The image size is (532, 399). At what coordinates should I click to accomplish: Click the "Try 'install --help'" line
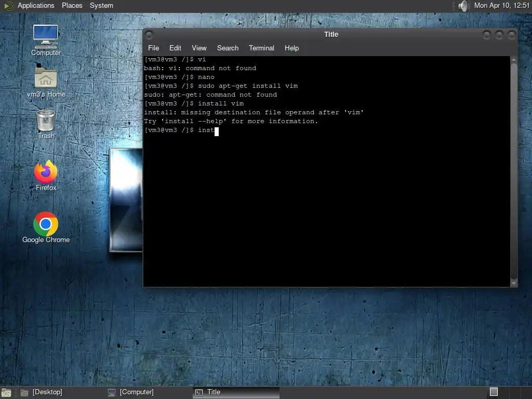pyautogui.click(x=231, y=121)
